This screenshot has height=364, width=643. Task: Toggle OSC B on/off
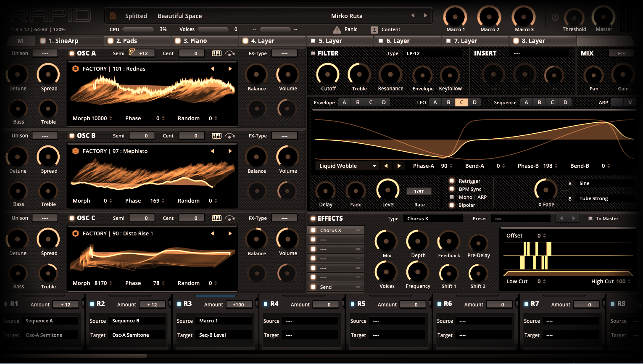72,136
